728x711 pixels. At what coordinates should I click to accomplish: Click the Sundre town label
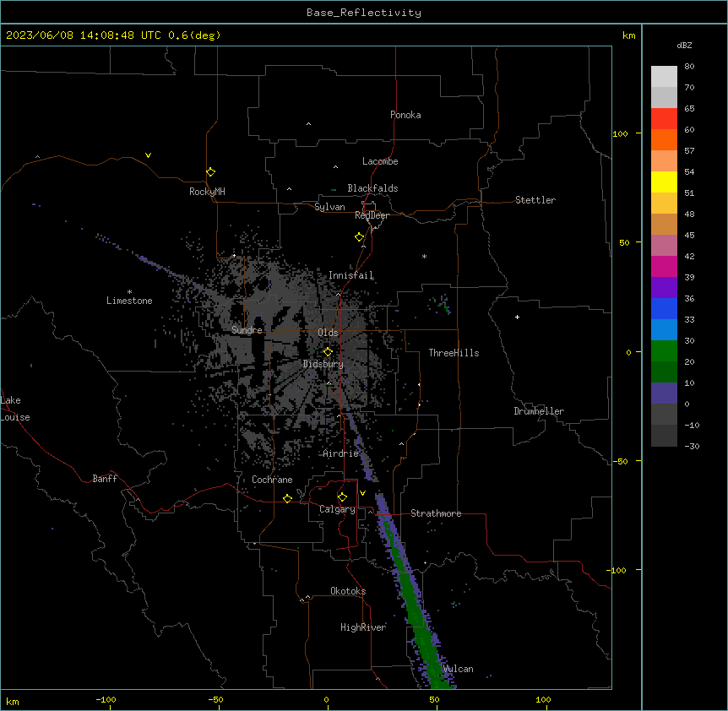click(x=247, y=330)
